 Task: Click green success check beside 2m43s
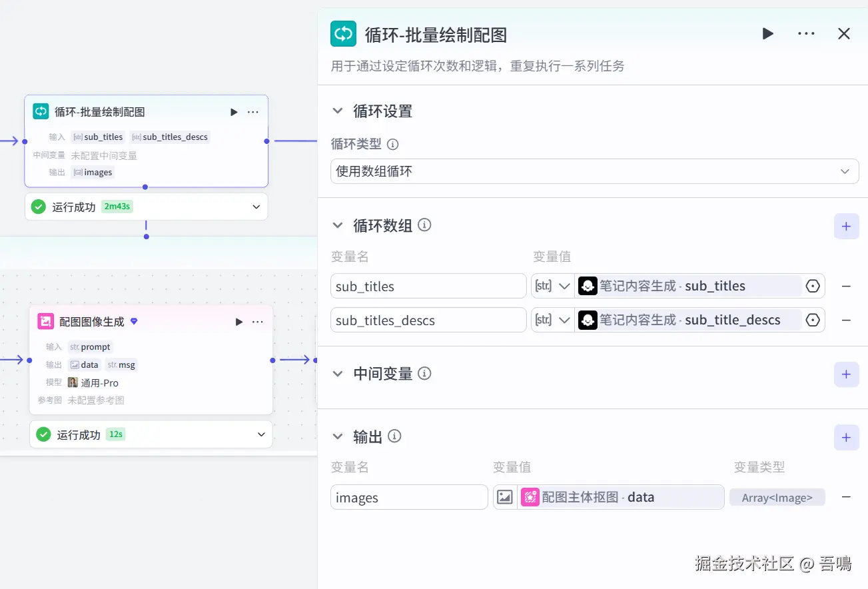39,207
